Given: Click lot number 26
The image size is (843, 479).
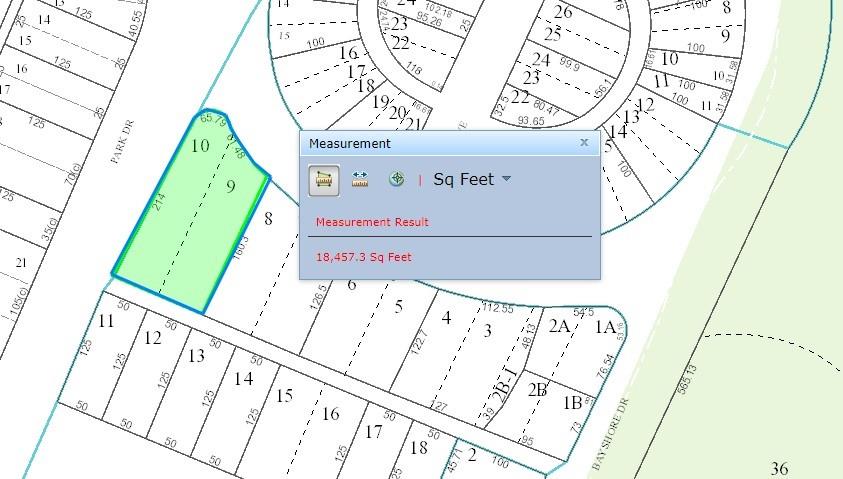Looking at the screenshot, I should 563,11.
